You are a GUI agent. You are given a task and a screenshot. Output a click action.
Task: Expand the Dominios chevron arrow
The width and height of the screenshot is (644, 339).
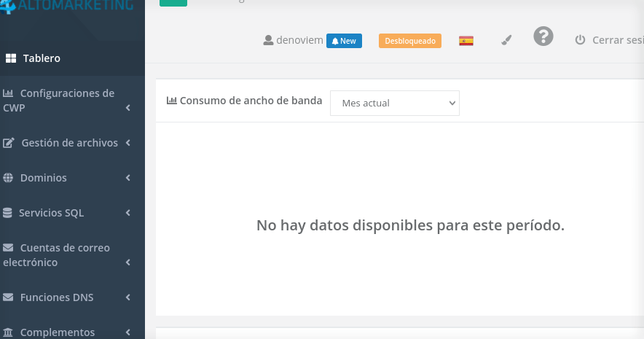pyautogui.click(x=128, y=177)
